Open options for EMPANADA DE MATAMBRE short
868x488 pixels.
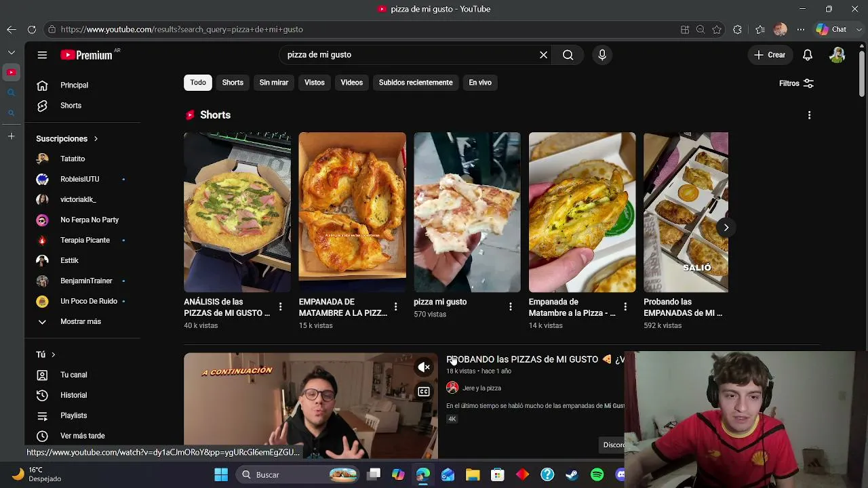pos(395,307)
